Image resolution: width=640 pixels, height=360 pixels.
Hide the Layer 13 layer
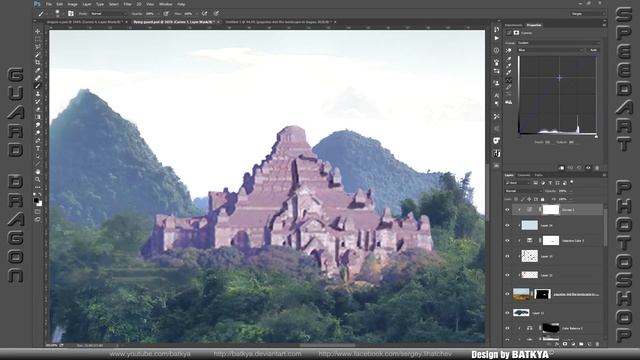click(507, 275)
